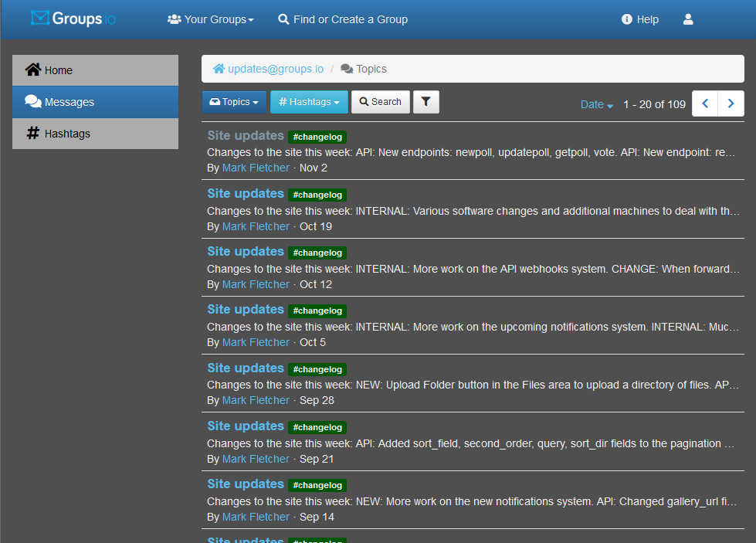Click the Home house icon in sidebar
The height and width of the screenshot is (543, 756).
tap(33, 70)
